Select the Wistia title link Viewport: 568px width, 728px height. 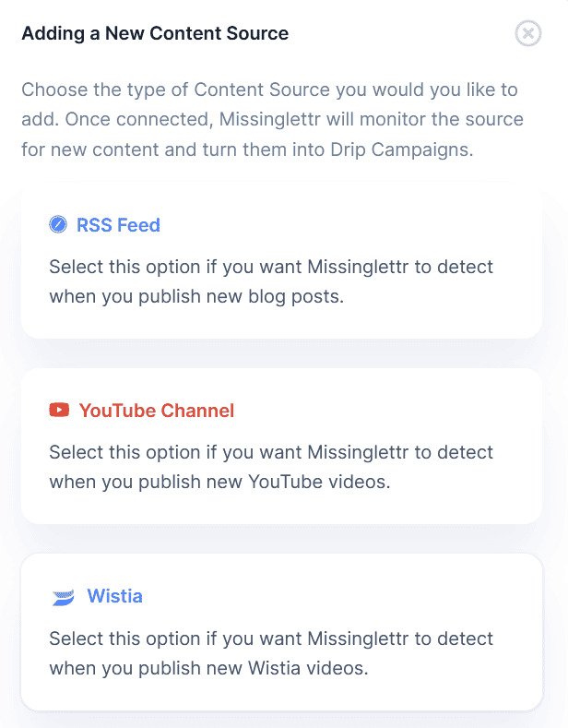click(114, 596)
